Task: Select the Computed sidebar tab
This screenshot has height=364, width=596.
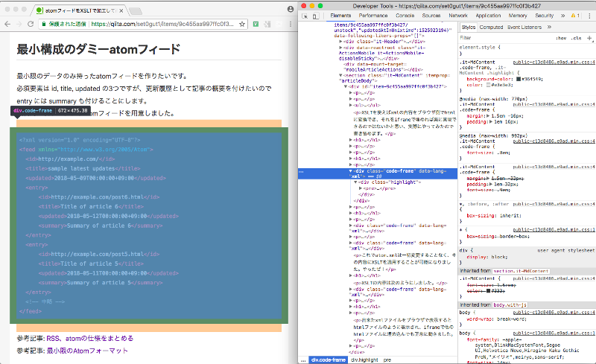Action: click(491, 27)
